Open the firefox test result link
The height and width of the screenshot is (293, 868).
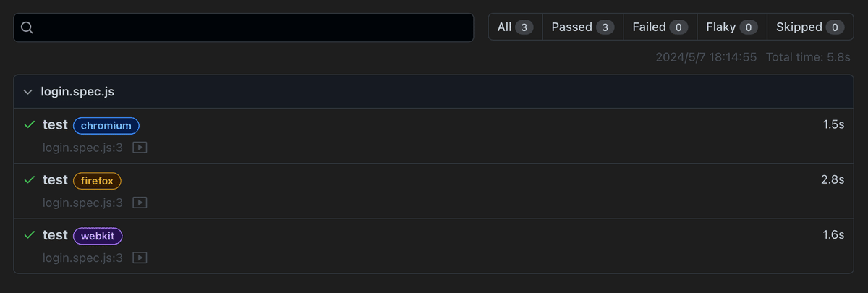55,180
